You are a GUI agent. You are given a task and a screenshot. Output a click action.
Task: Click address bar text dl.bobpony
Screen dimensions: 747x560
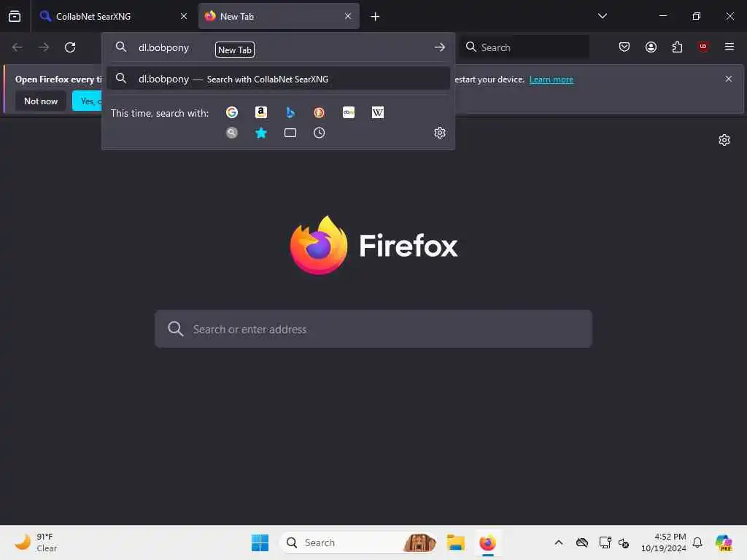163,47
